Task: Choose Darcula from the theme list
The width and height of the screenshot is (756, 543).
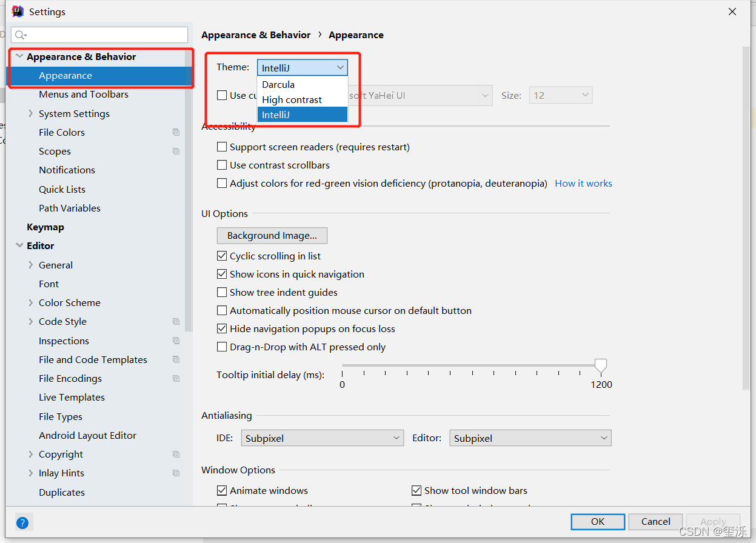Action: [303, 84]
